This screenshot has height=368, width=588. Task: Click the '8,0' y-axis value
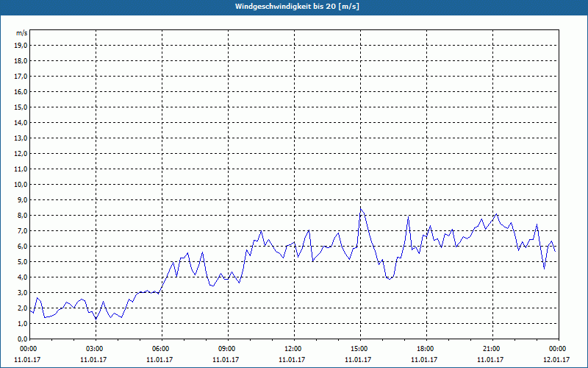(23, 216)
